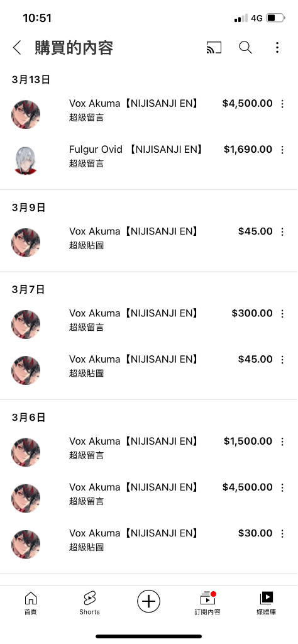Open the 媒體庫 library tab
This screenshot has height=644, width=298.
coord(267,603)
